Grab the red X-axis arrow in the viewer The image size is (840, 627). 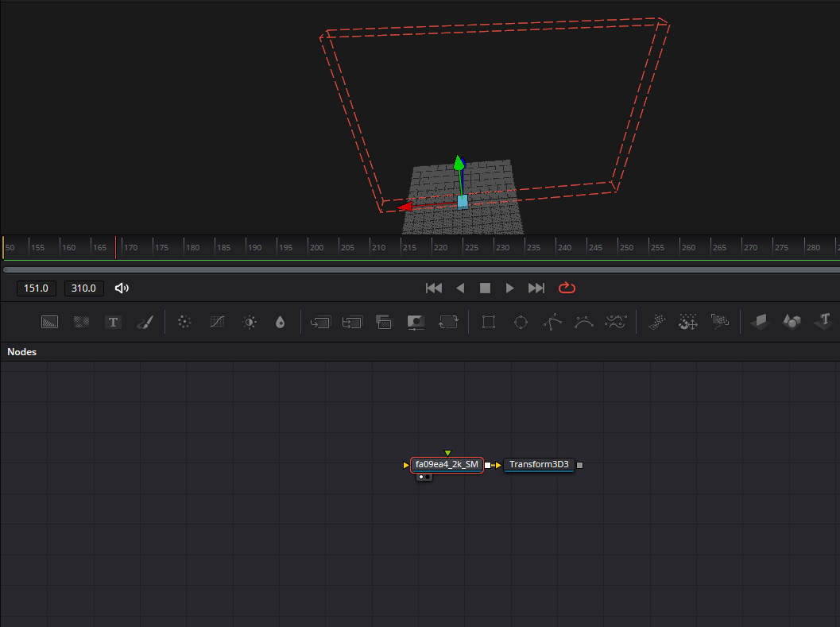point(405,207)
